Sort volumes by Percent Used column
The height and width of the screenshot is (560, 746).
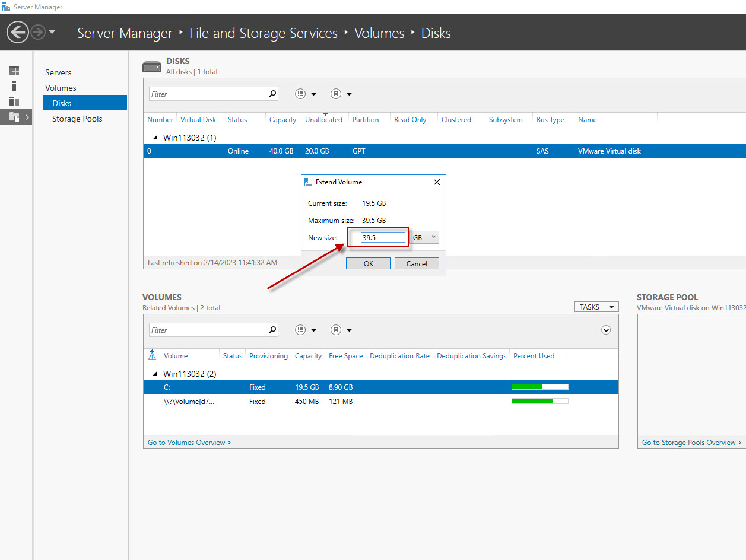coord(534,356)
